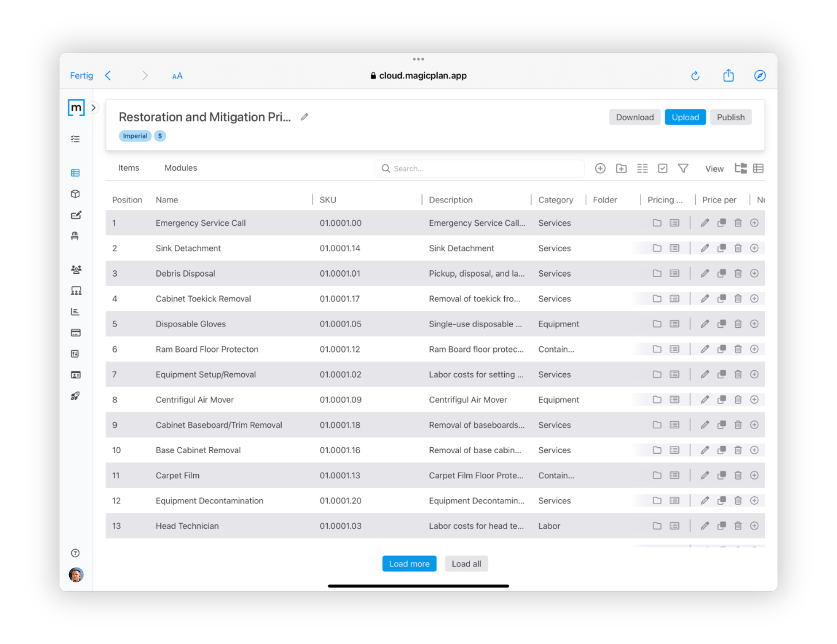Click the add folder icon near Search

pyautogui.click(x=621, y=168)
